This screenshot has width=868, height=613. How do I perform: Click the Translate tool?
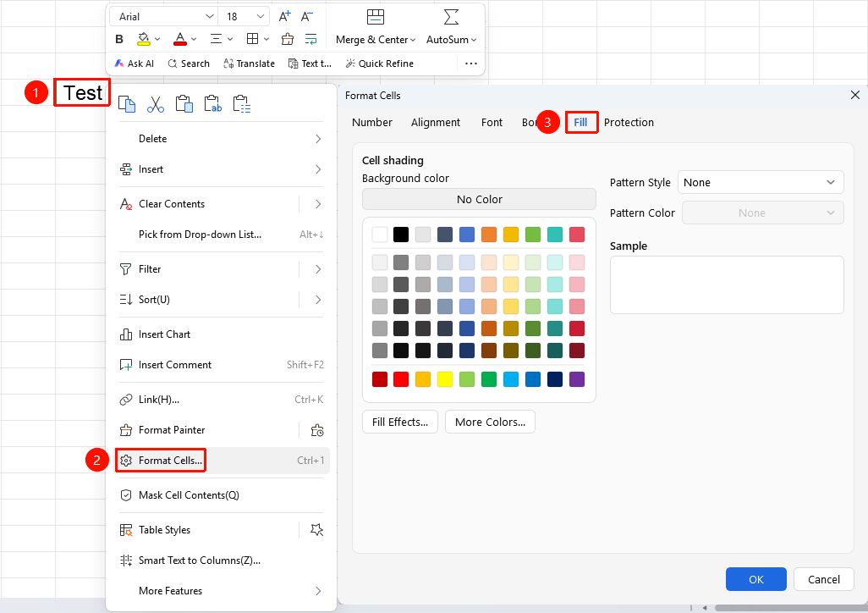pyautogui.click(x=249, y=64)
